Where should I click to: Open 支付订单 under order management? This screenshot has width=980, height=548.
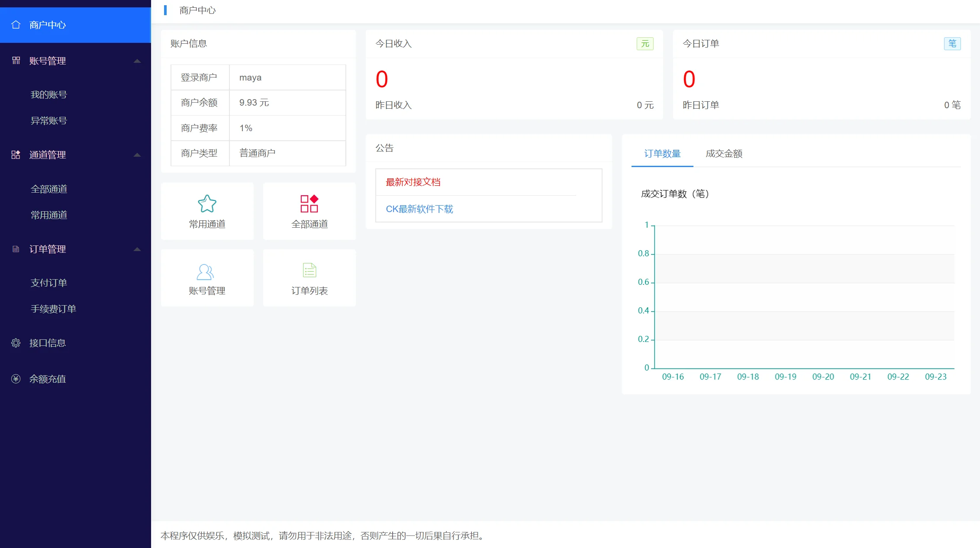click(x=49, y=283)
